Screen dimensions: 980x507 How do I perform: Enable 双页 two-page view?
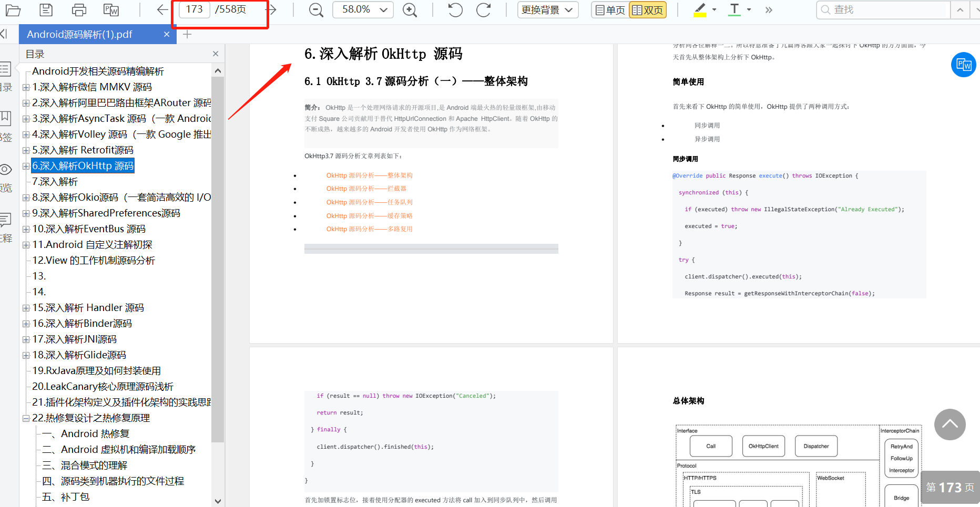647,9
